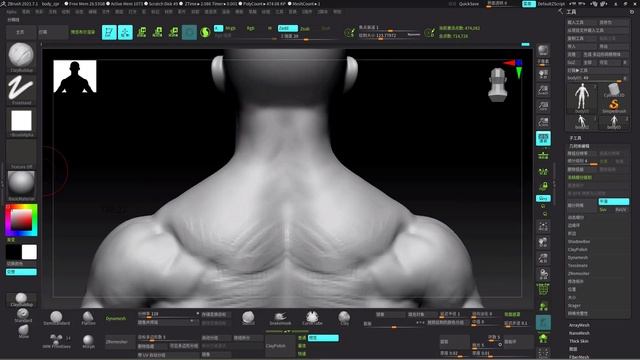The width and height of the screenshot is (640, 360).
Task: Select the black secondary color swatch
Action: 13,252
